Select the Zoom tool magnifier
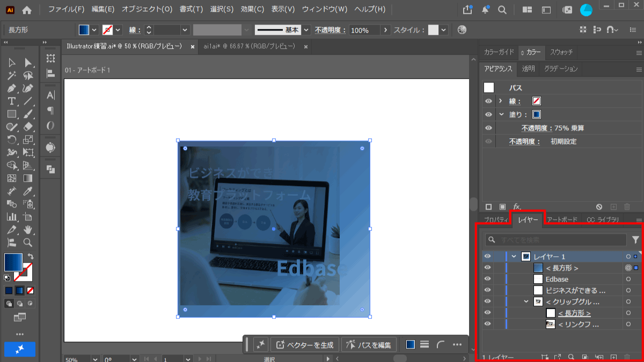 click(28, 242)
